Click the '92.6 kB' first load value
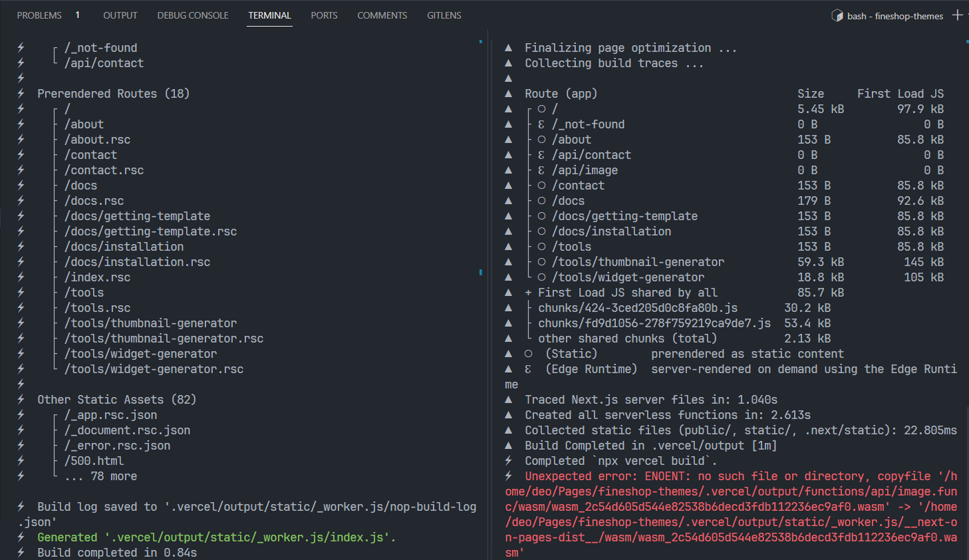 pos(920,201)
